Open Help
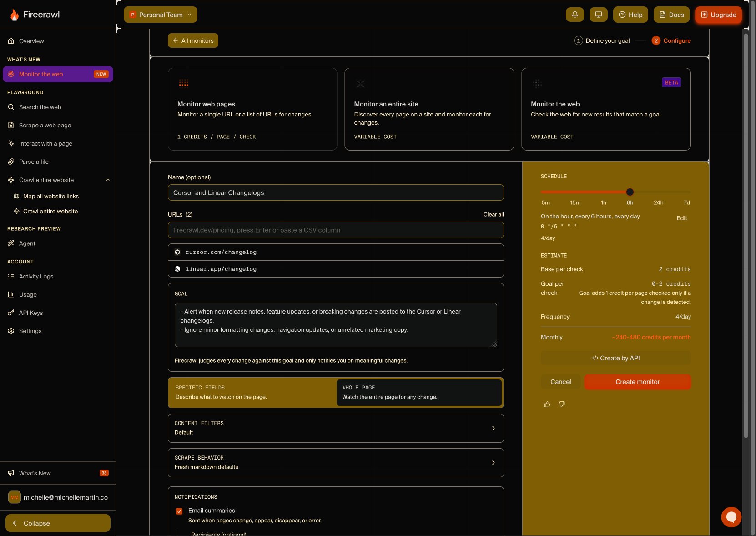756x536 pixels. coord(630,15)
